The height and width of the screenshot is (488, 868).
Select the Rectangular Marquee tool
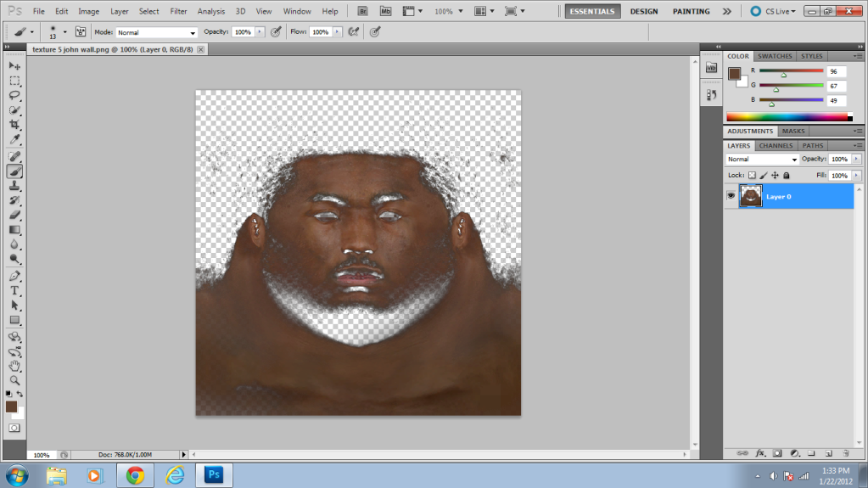[x=14, y=81]
